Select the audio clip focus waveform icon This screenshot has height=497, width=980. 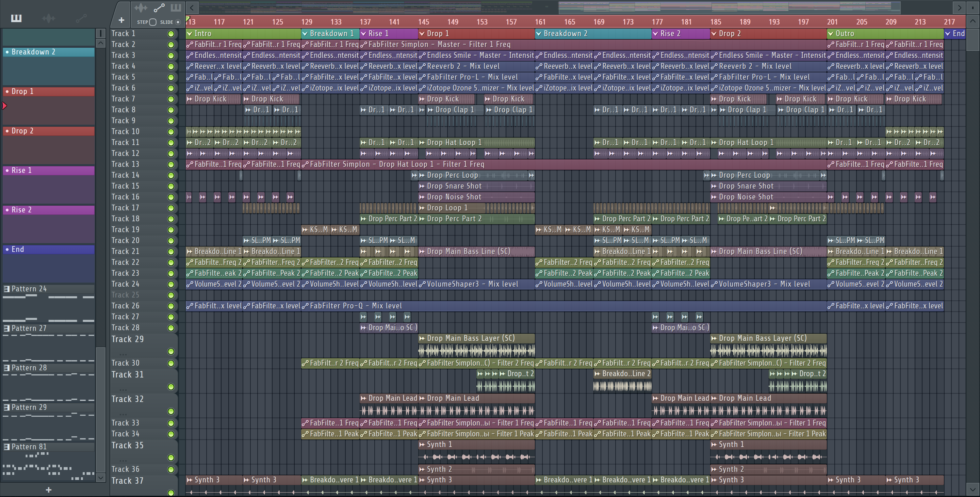[x=141, y=7]
